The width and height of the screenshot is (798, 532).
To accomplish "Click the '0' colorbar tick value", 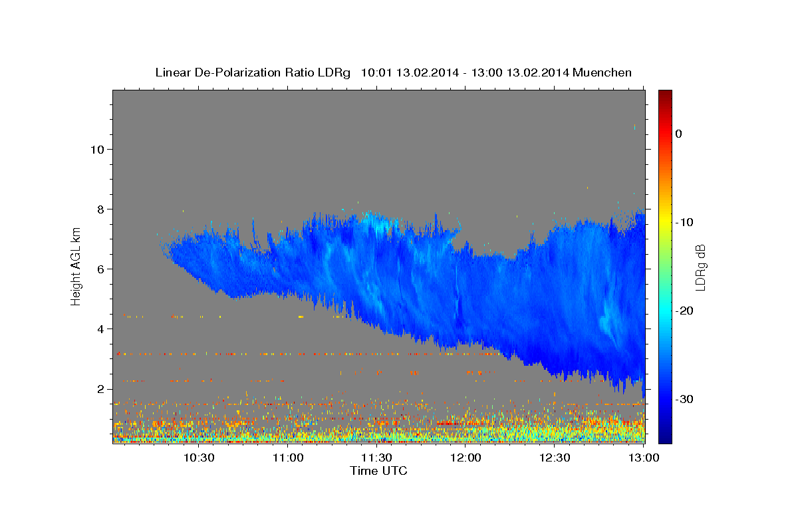I will click(x=678, y=134).
